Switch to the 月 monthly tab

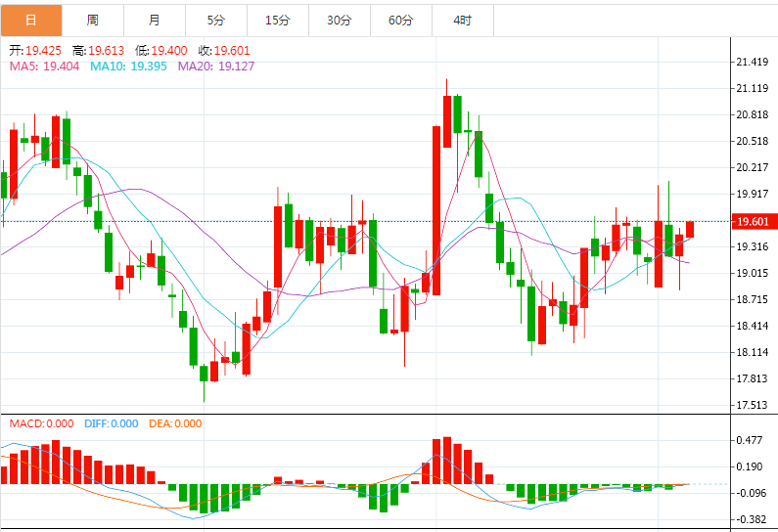[155, 21]
